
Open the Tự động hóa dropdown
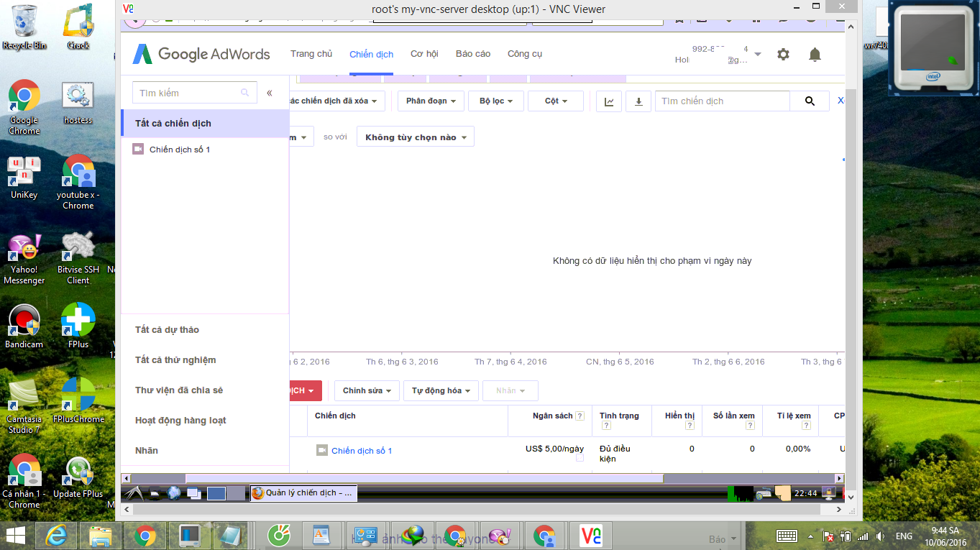click(441, 391)
